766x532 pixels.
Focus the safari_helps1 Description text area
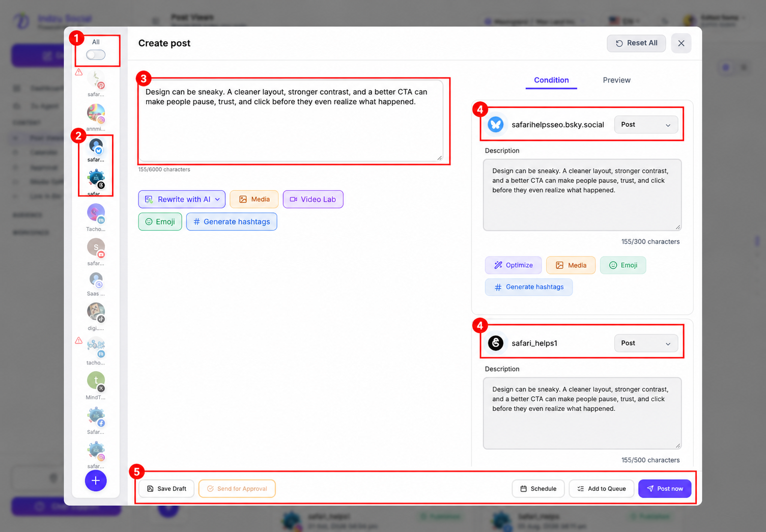tap(582, 413)
